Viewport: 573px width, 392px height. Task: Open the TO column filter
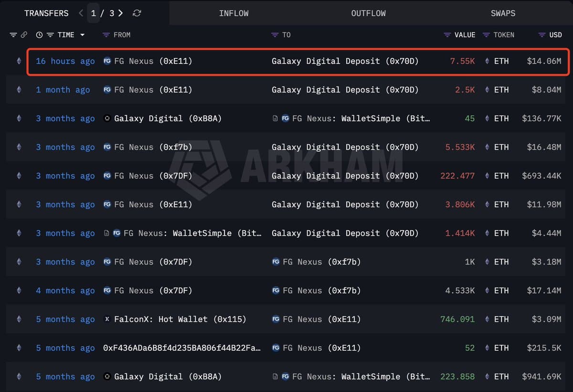coord(275,35)
